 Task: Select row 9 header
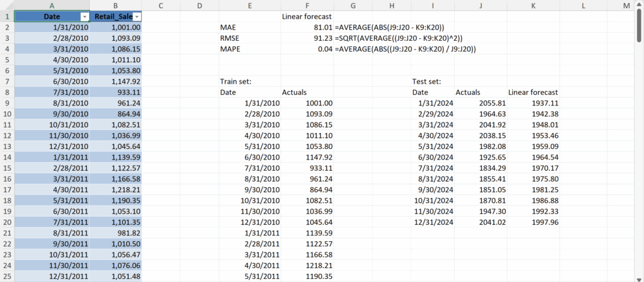click(x=6, y=103)
